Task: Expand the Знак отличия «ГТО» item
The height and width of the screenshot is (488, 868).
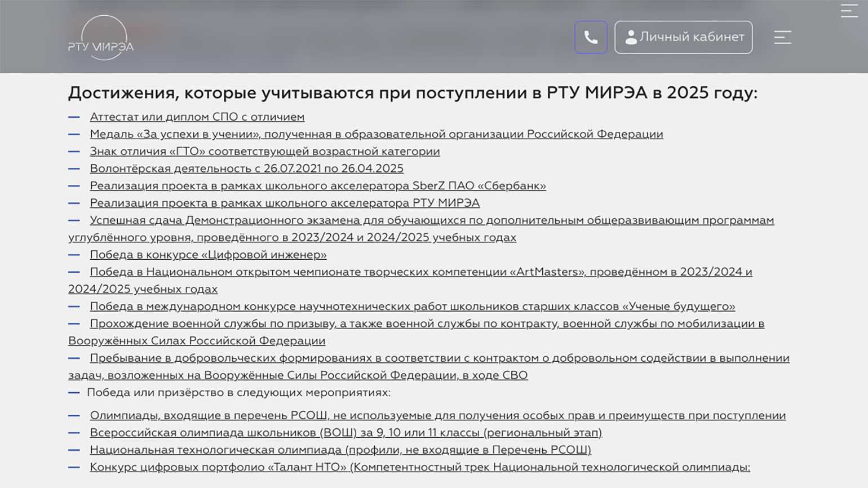Action: (264, 152)
